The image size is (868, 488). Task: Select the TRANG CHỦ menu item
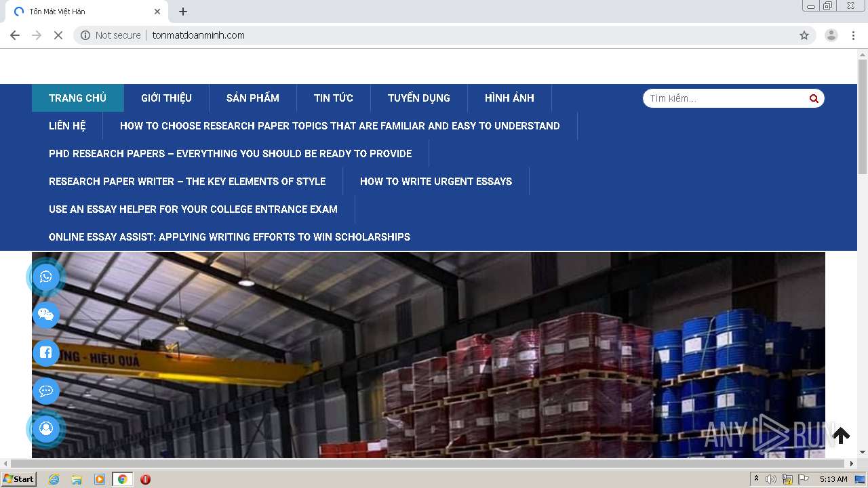pos(78,98)
